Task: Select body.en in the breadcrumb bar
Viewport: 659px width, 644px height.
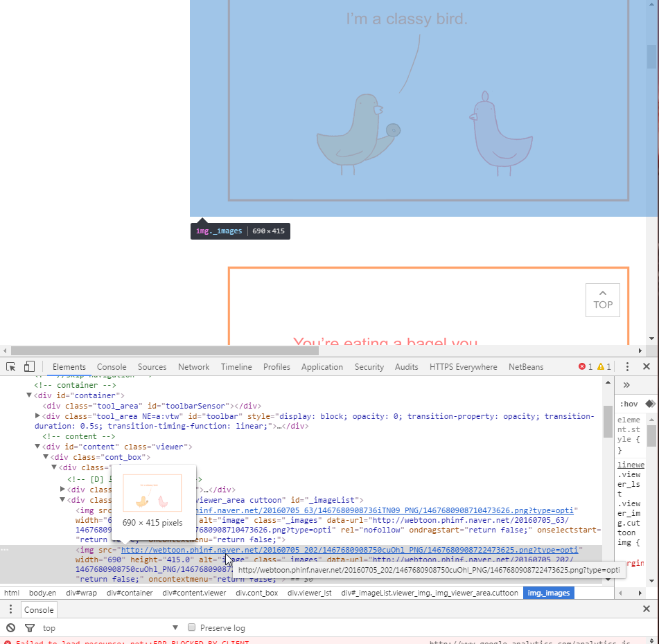Action: click(x=42, y=593)
